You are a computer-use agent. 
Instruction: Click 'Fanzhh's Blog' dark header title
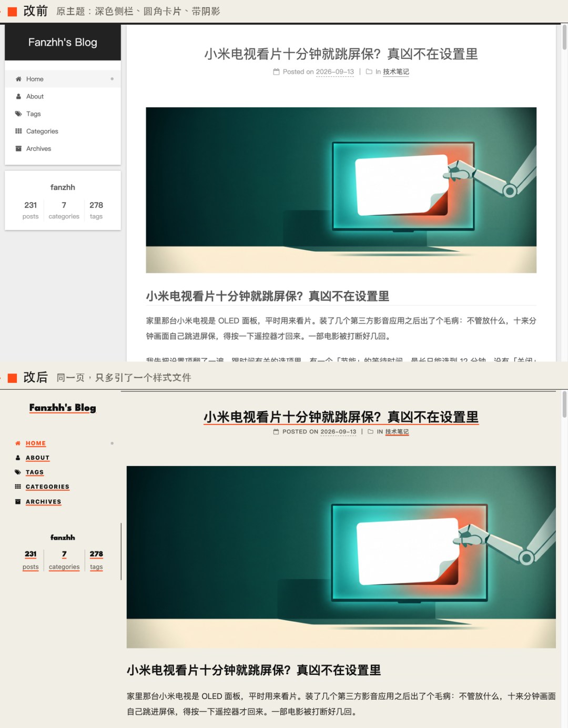[x=63, y=42]
